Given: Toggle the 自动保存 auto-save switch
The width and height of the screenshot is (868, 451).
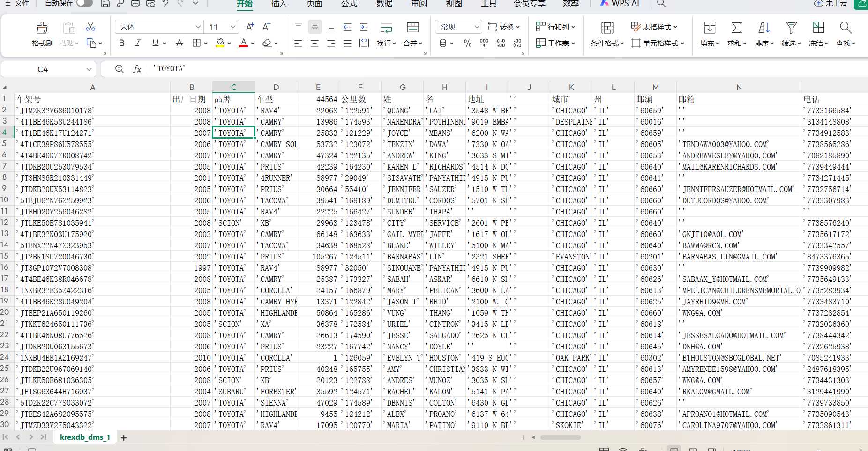Looking at the screenshot, I should point(84,3).
